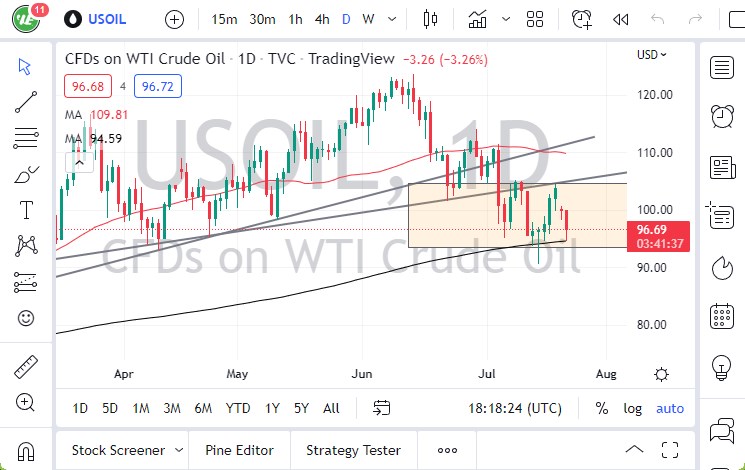This screenshot has width=745, height=470.
Task: Toggle percent scale mode
Action: click(602, 408)
